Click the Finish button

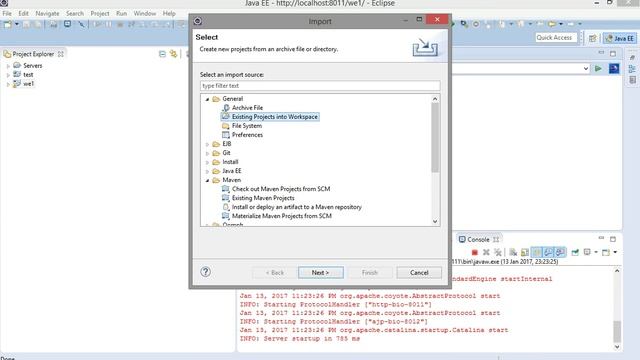click(x=370, y=272)
